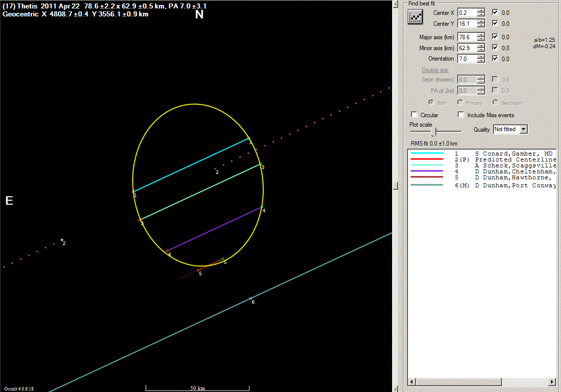The image size is (561, 392).
Task: Decrease the Minor axis value with down arrow
Action: [481, 50]
